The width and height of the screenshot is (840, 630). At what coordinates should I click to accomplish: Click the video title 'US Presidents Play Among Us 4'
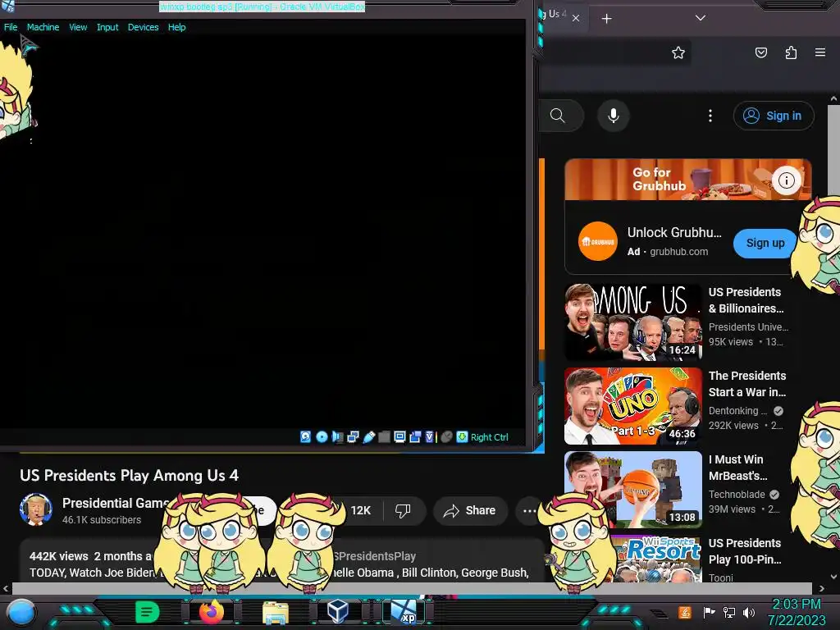pos(129,476)
